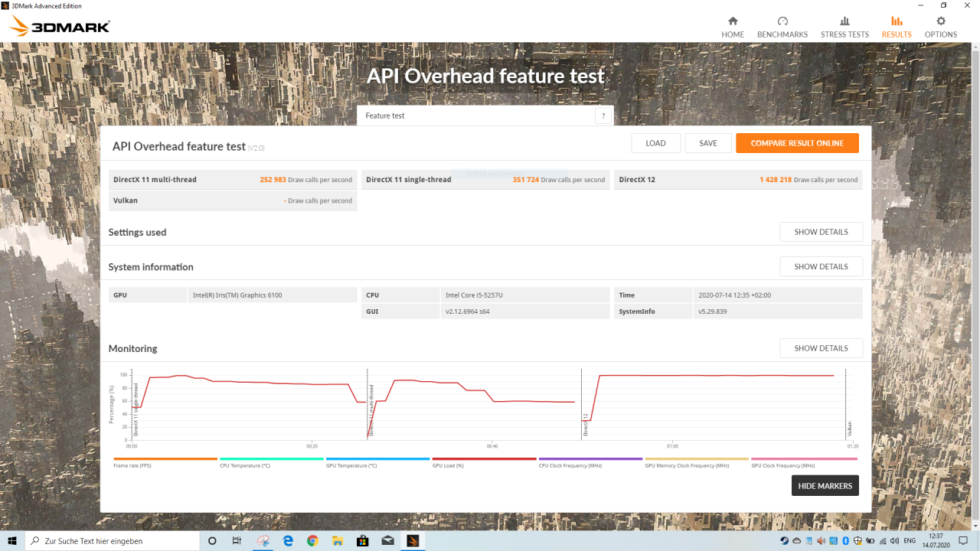The image size is (980, 551).
Task: Click the LOAD button
Action: [655, 143]
